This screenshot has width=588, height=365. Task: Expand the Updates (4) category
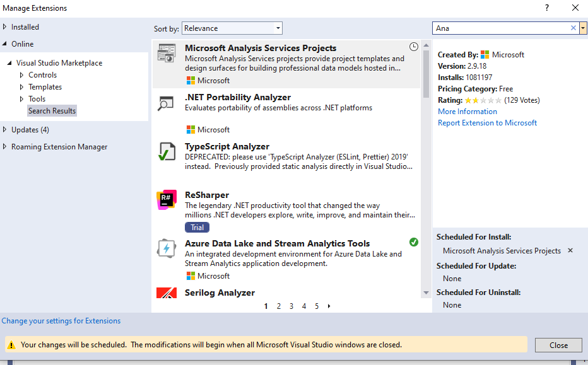[4, 130]
